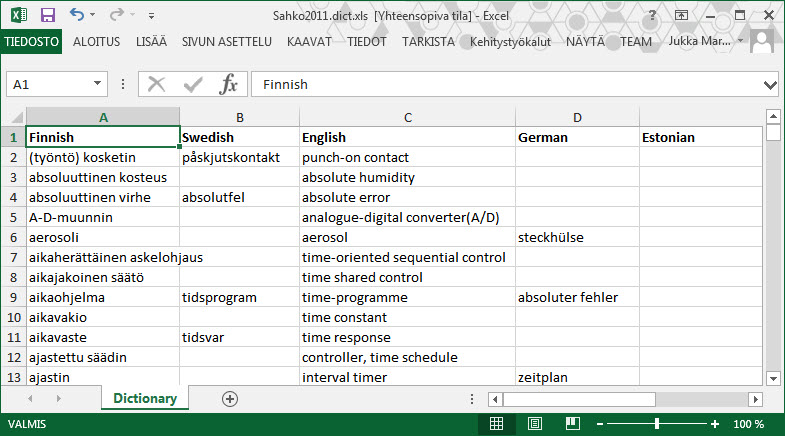This screenshot has width=785, height=436.
Task: Click the Save icon in quick access toolbar
Action: (47, 15)
